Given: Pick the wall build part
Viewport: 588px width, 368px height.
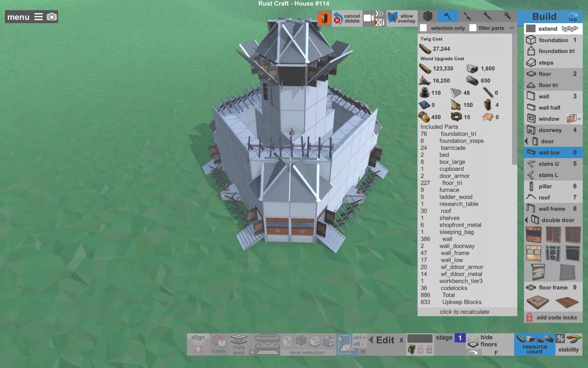Looking at the screenshot, I should click(x=553, y=96).
